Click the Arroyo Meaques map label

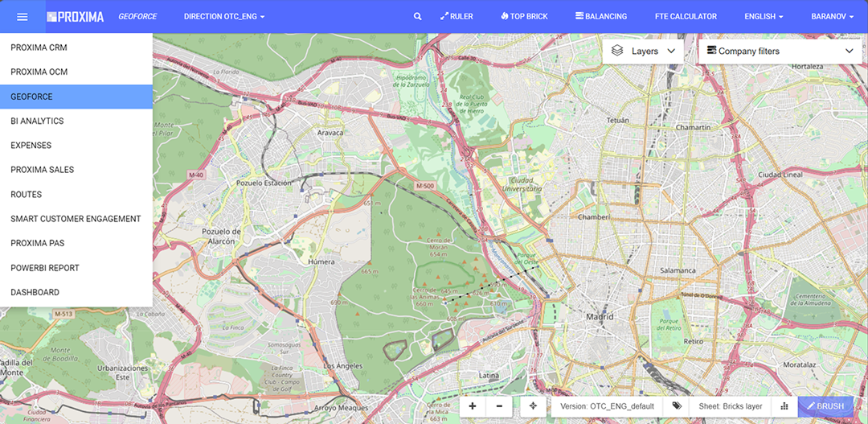[341, 408]
